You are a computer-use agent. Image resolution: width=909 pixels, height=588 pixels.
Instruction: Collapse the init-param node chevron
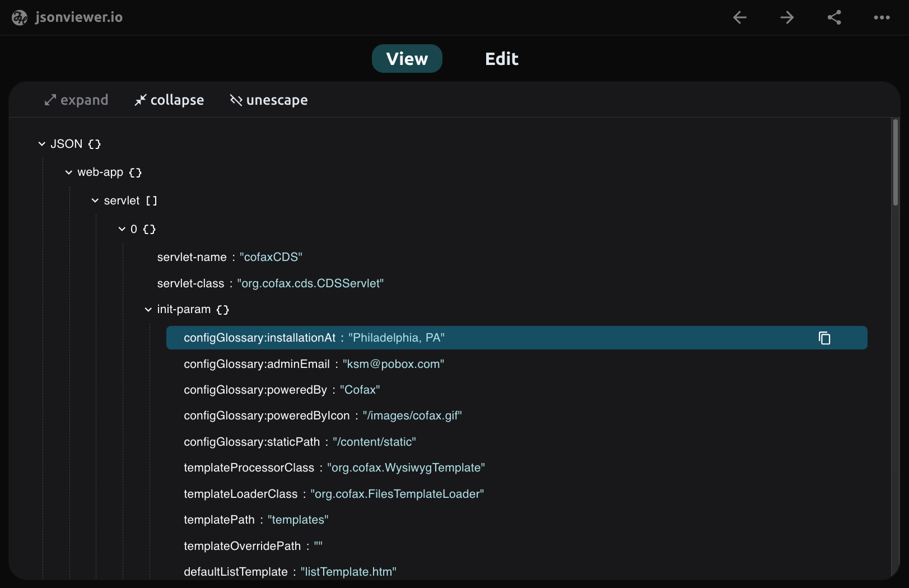pos(148,309)
